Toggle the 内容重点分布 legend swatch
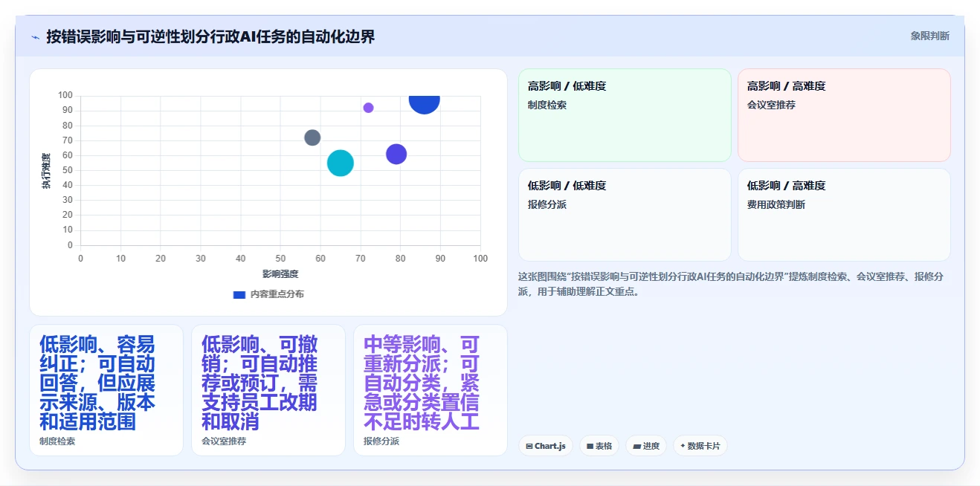The image size is (980, 486). [x=239, y=294]
